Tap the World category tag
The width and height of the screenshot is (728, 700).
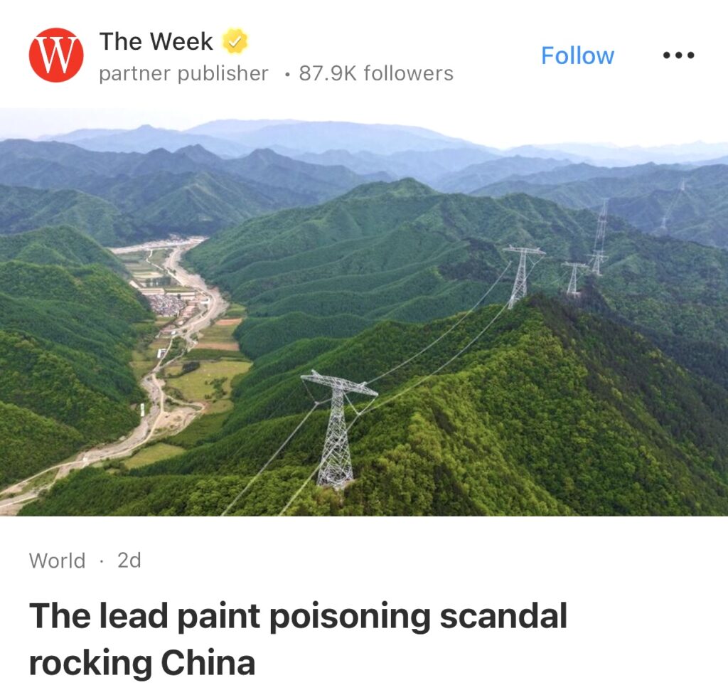[57, 560]
